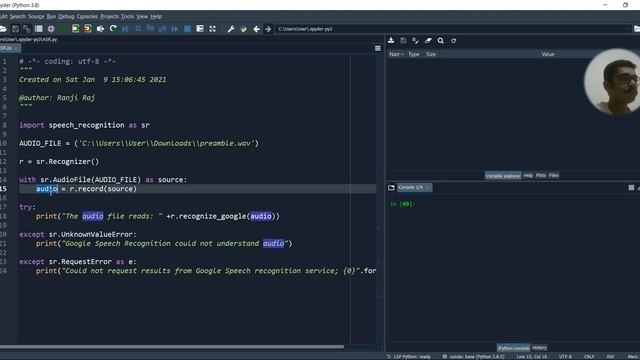Save data icon in Variable explorer

pos(403,40)
